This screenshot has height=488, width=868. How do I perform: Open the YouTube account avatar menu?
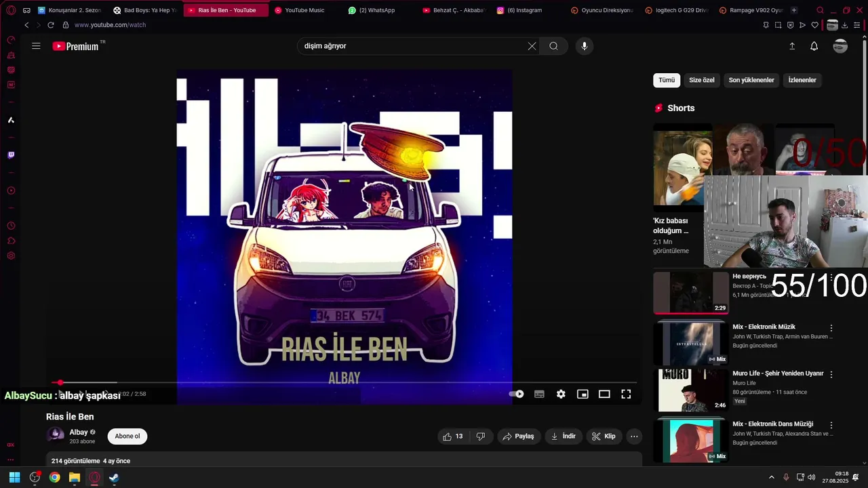[x=840, y=46]
